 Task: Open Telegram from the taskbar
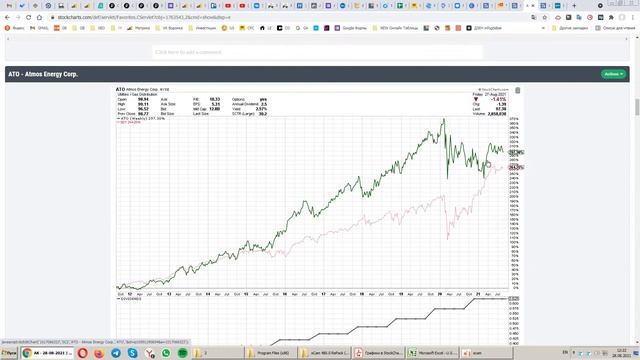(x=116, y=353)
